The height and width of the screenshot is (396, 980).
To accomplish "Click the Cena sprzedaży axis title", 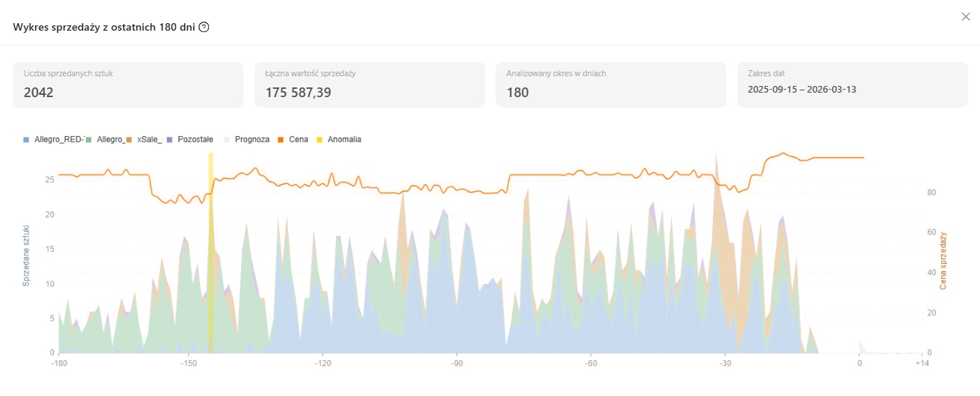I will point(943,261).
